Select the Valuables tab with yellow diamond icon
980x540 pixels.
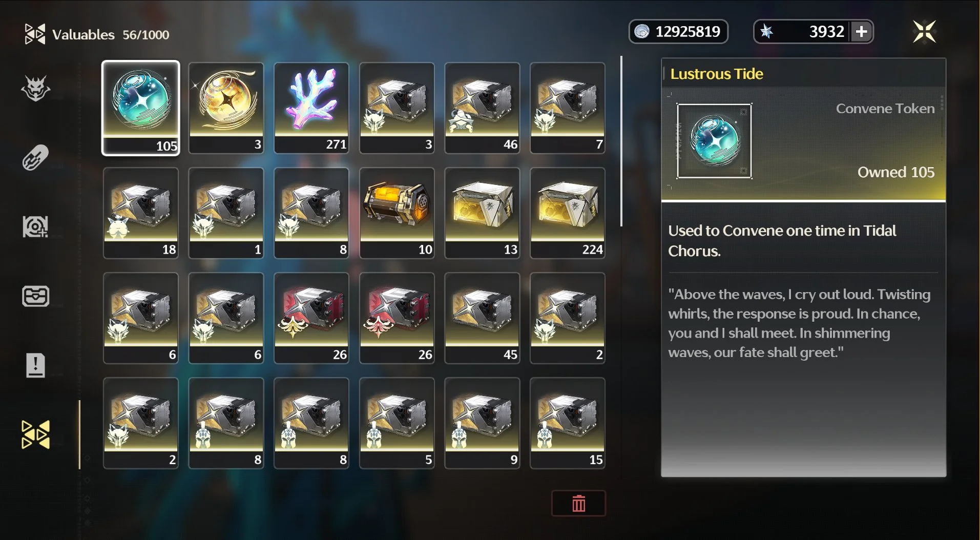click(x=35, y=434)
